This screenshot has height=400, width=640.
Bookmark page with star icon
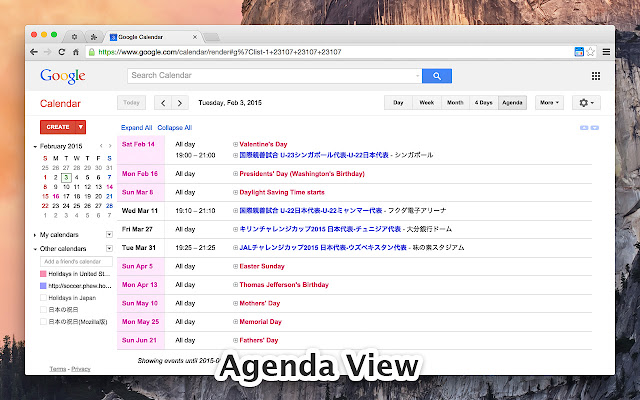click(590, 52)
